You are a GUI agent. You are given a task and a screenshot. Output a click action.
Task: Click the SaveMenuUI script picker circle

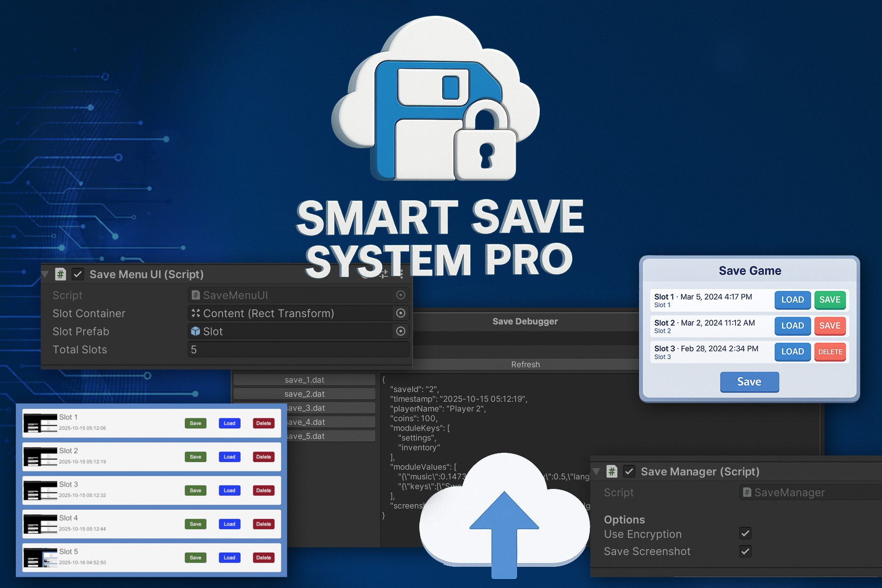click(400, 295)
